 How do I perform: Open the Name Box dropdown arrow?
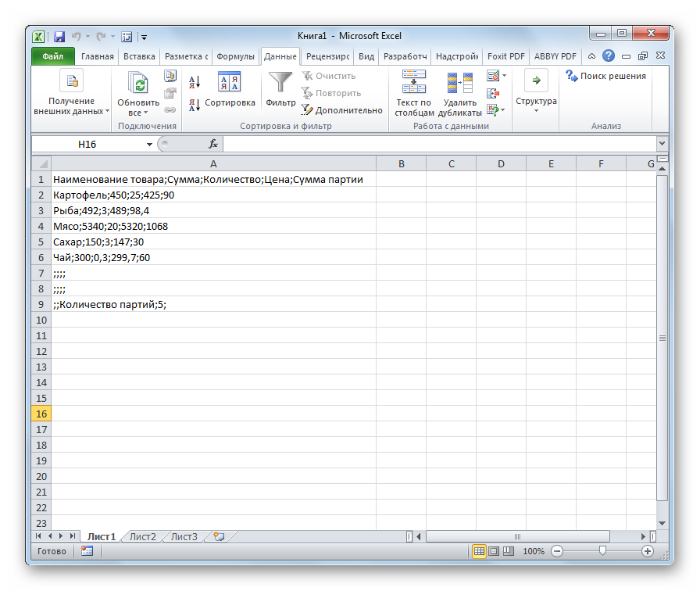pyautogui.click(x=150, y=145)
